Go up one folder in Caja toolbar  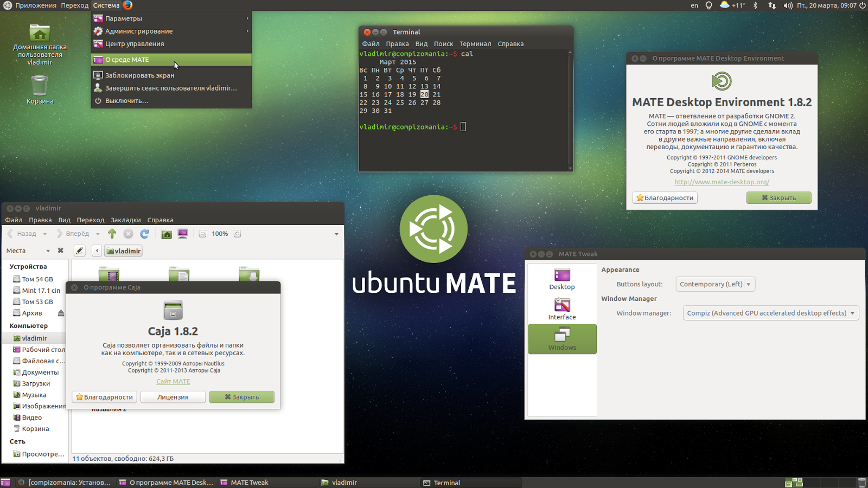(x=112, y=234)
